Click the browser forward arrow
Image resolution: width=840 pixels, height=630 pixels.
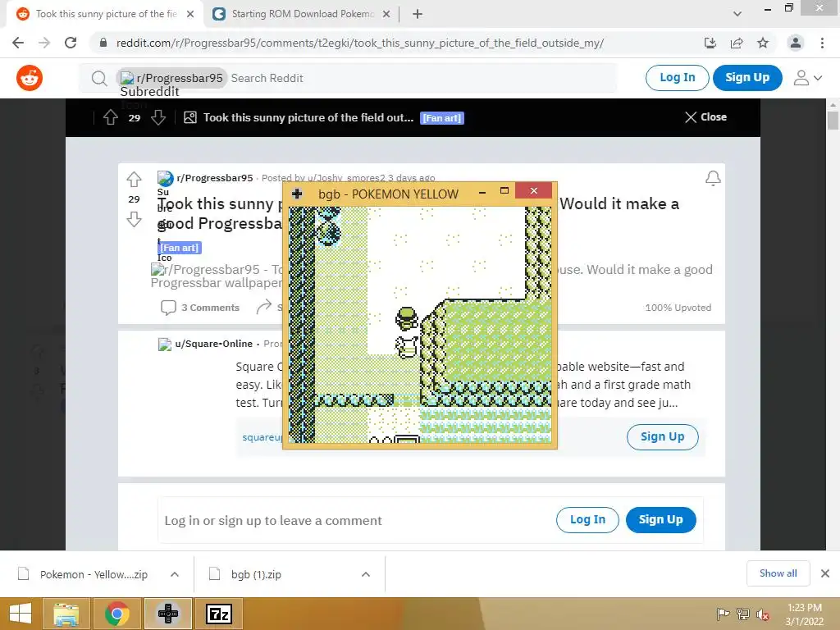44,43
